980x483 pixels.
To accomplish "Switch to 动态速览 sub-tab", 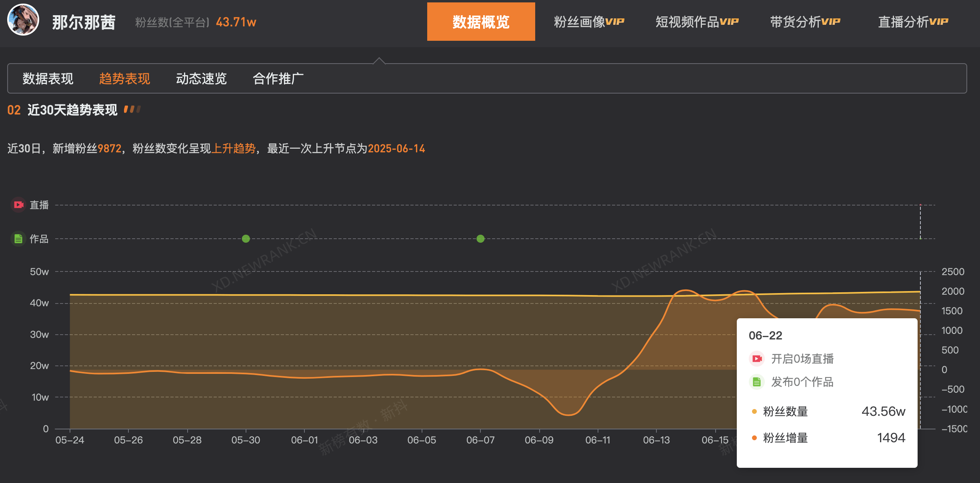I will [x=201, y=78].
